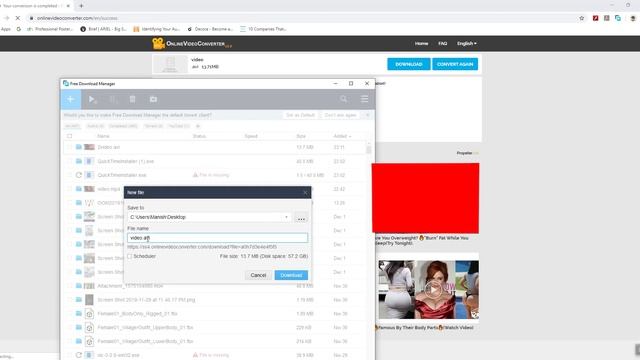
Task: Open the FAQ link on OnlineVideoConverter
Action: coord(442,43)
